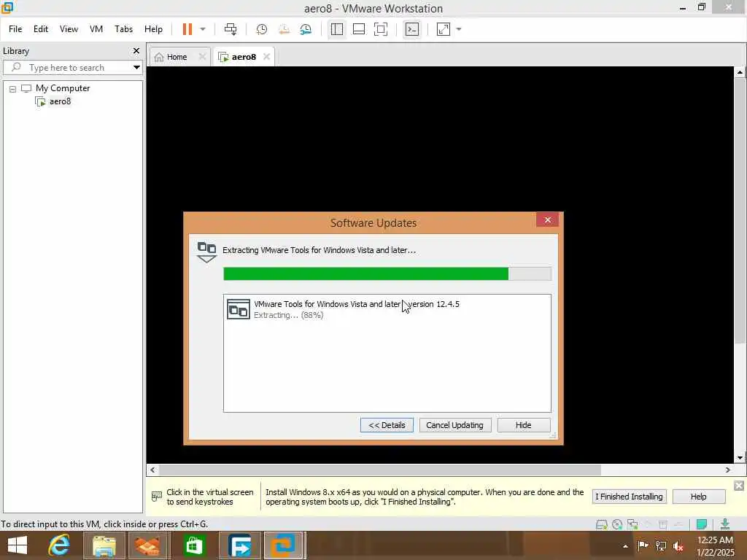The width and height of the screenshot is (747, 560).
Task: Take a snapshot using the clock-plus icon
Action: coord(261,29)
